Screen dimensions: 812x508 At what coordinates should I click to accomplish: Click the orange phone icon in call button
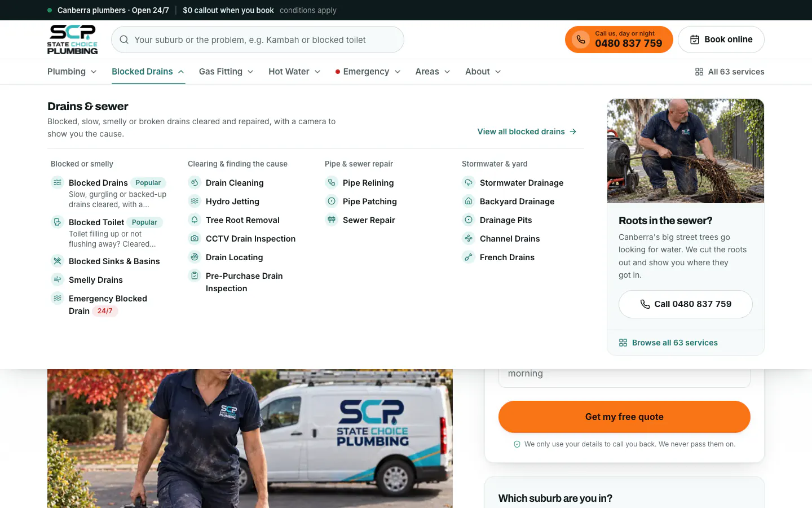tap(581, 40)
